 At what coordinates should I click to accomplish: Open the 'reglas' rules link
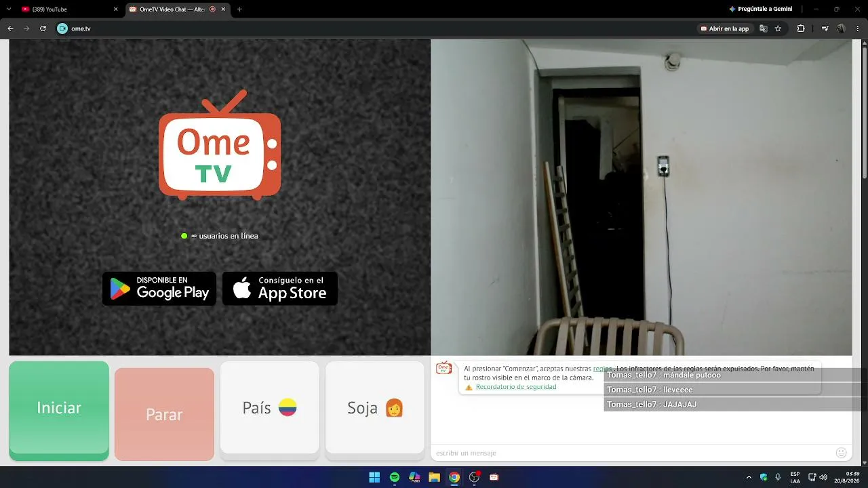pyautogui.click(x=602, y=369)
